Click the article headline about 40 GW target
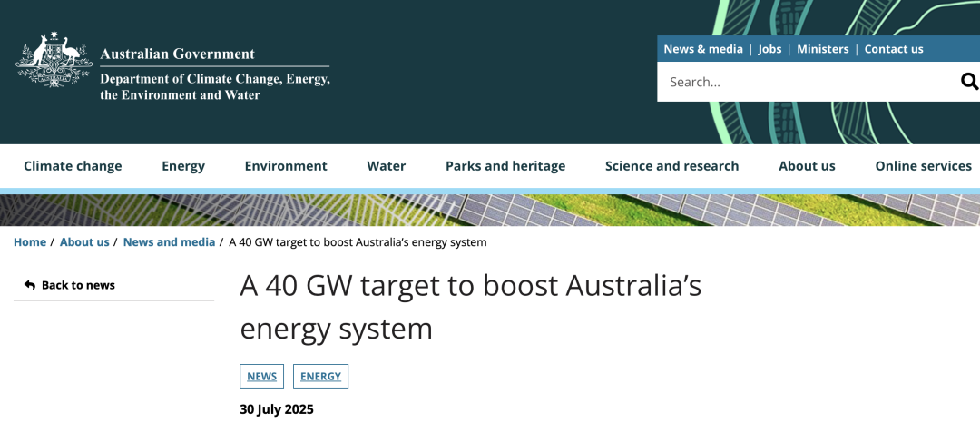Image resolution: width=980 pixels, height=423 pixels. coord(471,307)
